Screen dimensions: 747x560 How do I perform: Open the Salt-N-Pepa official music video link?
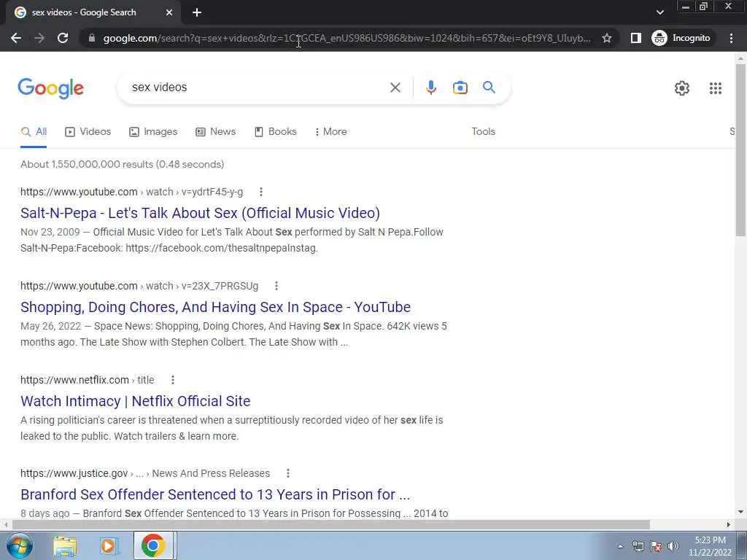pyautogui.click(x=200, y=213)
